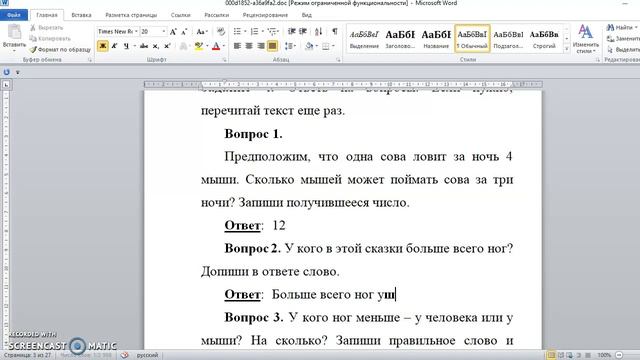Image resolution: width=640 pixels, height=360 pixels.
Task: Toggle italic formatting (К)
Action: (114, 46)
